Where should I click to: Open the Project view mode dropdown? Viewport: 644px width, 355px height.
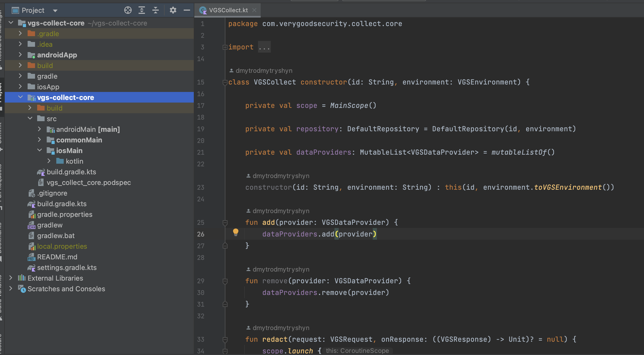[x=55, y=11]
